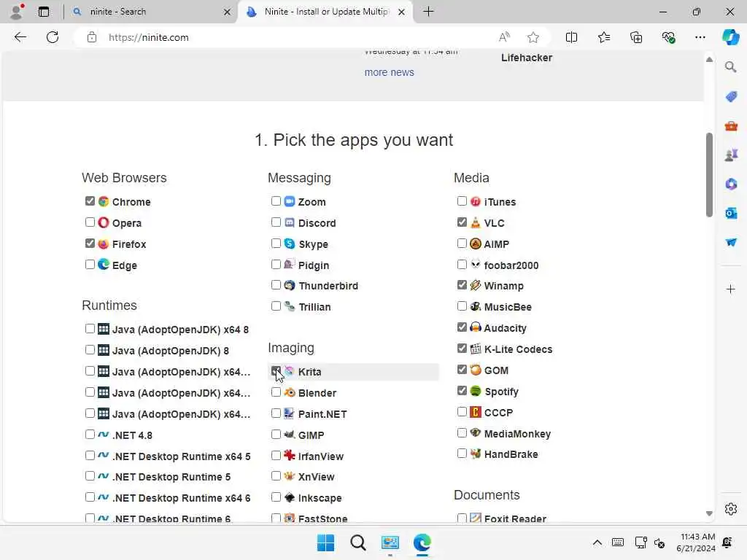Screen dimensions: 747x560
Task: Click the K-Lite Codecs label
Action: pyautogui.click(x=519, y=349)
